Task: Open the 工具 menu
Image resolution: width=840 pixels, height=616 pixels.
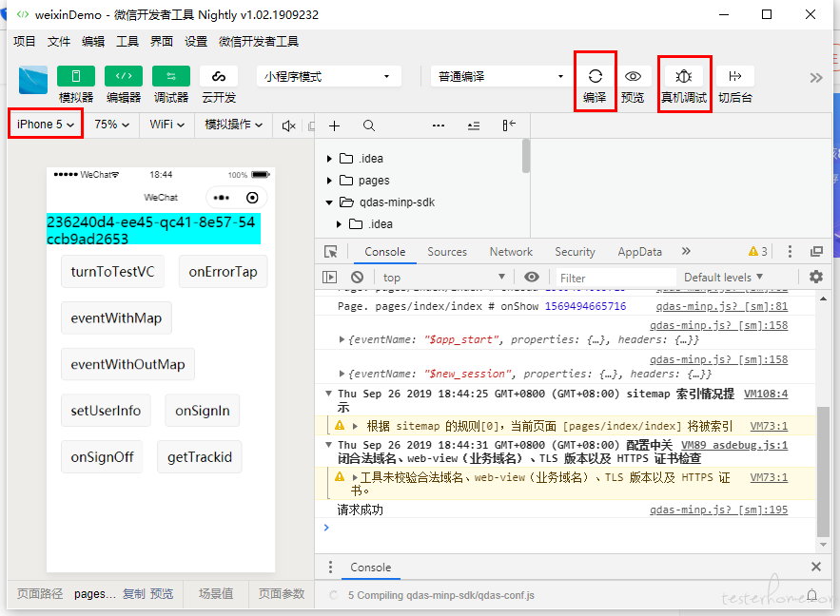Action: 127,41
